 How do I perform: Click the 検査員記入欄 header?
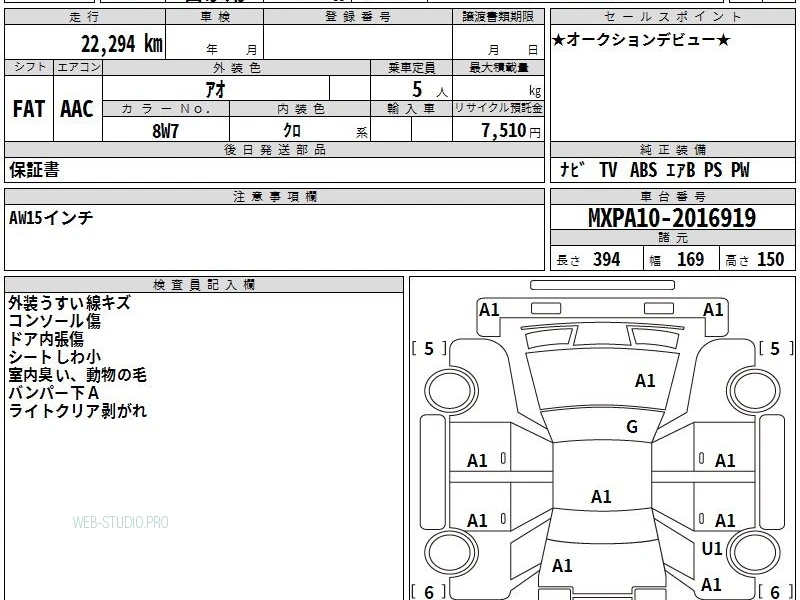[x=204, y=285]
